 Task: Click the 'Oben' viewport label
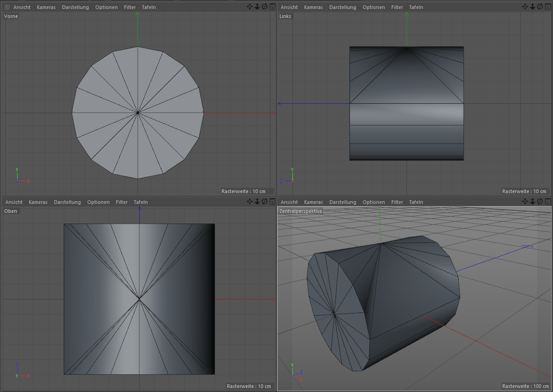(11, 211)
